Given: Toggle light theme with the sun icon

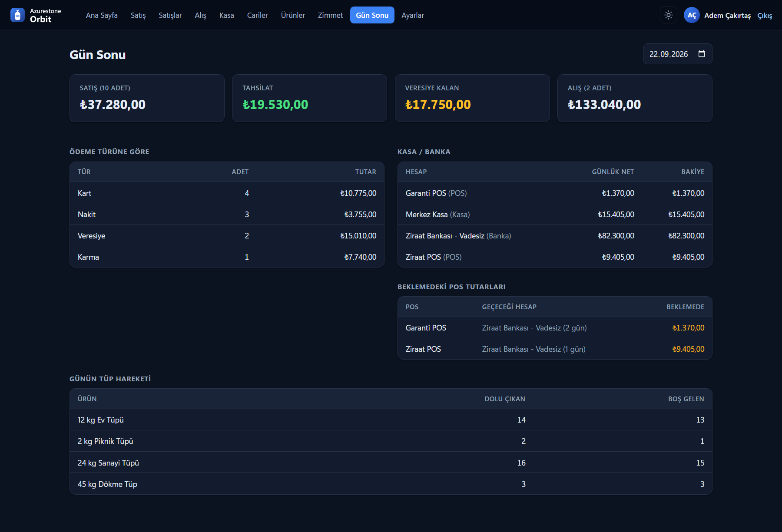Looking at the screenshot, I should click(669, 15).
